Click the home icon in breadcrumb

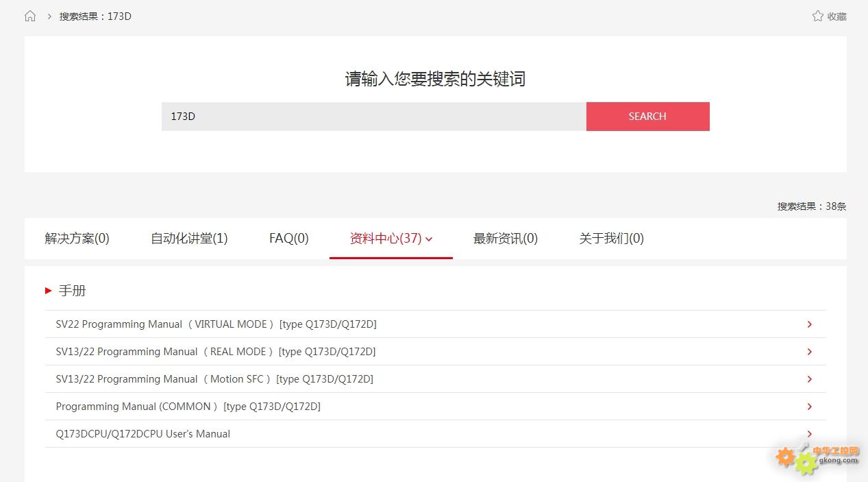click(30, 16)
